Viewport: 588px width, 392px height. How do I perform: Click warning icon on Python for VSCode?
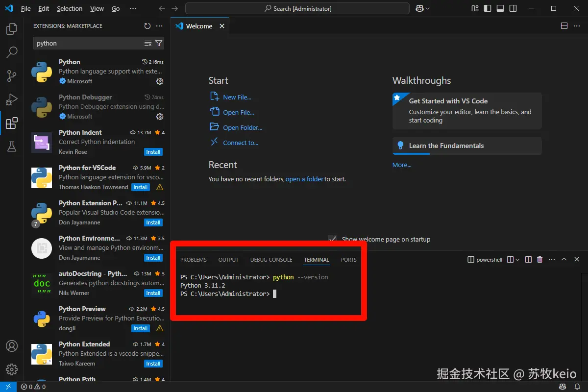coord(160,187)
